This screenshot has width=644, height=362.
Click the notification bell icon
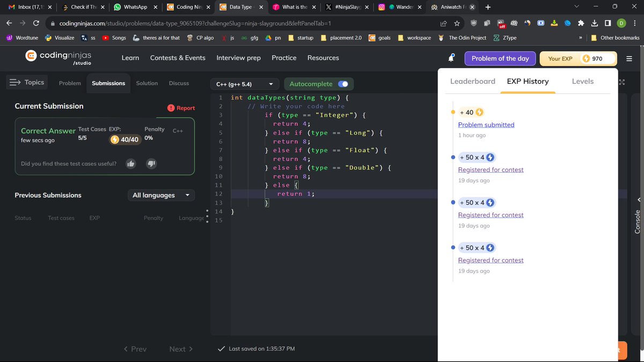pyautogui.click(x=451, y=57)
